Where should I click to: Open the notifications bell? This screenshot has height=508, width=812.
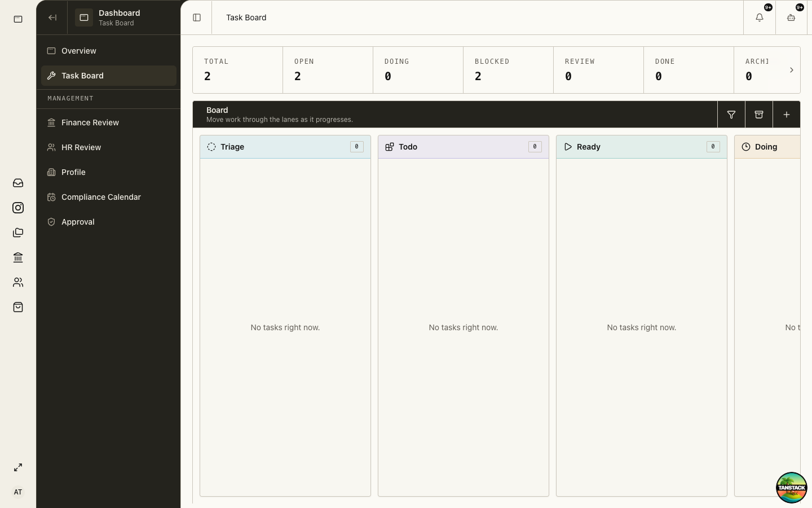point(760,17)
